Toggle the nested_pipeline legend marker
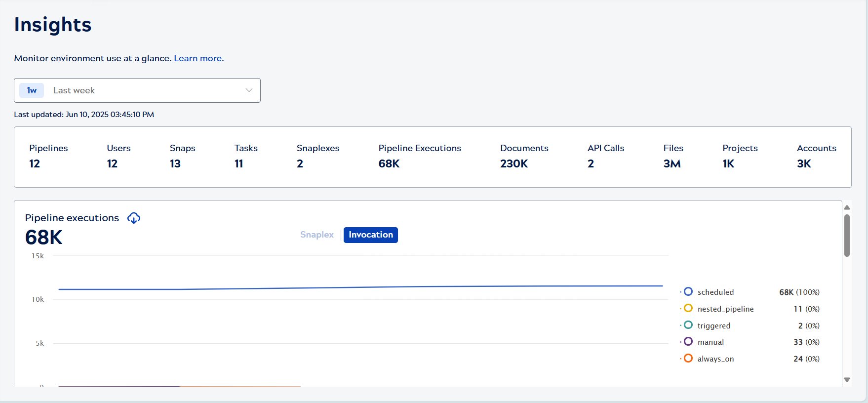Screen dimensions: 868x403 [688, 308]
